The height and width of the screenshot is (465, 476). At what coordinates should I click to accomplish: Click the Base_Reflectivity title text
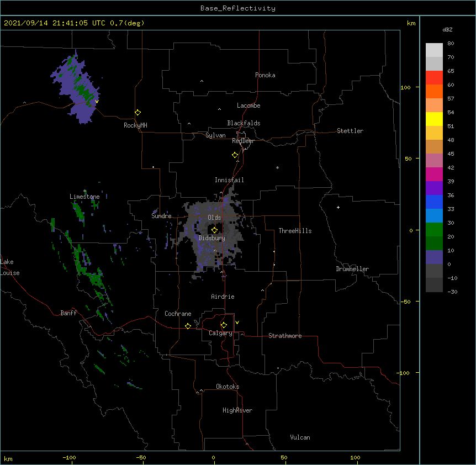(x=238, y=8)
